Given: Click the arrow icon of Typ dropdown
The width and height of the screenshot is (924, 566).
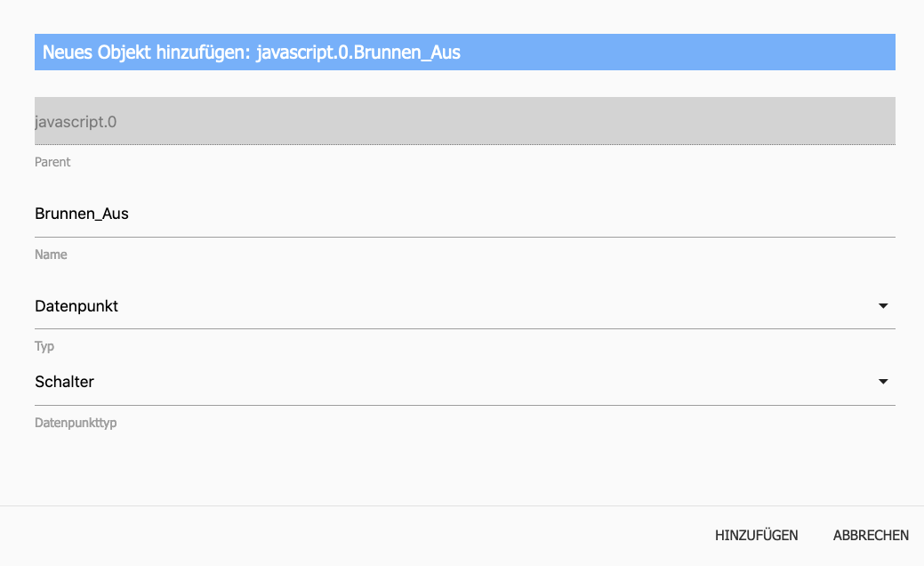Looking at the screenshot, I should pos(883,306).
